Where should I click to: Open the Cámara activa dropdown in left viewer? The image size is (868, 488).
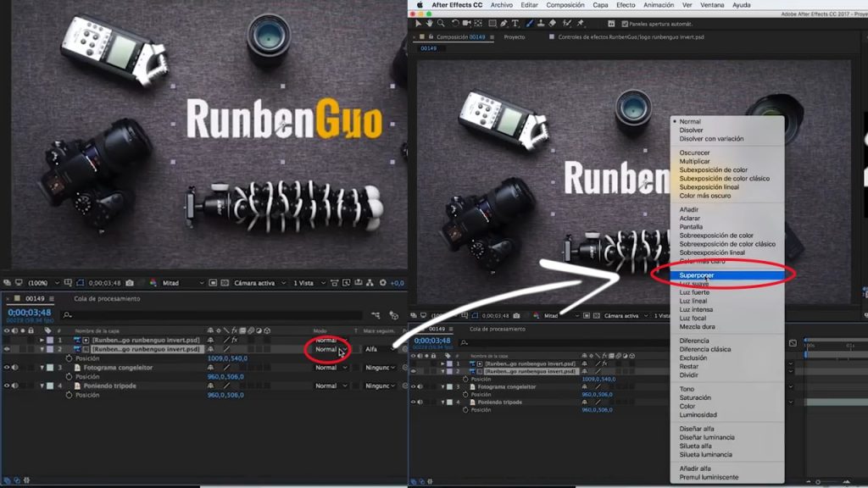click(x=259, y=283)
